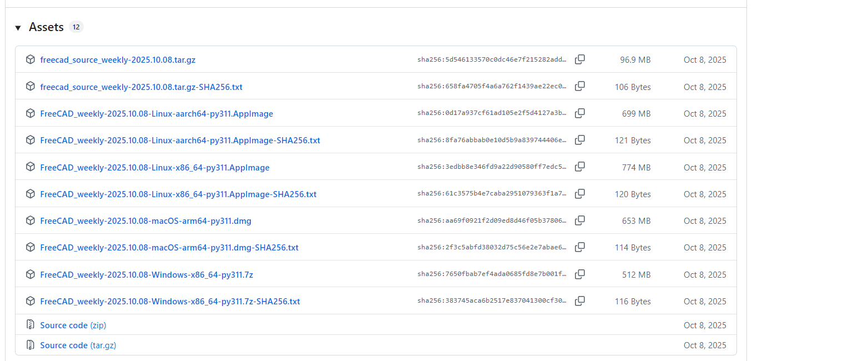Click the 774 MB file size
The width and height of the screenshot is (868, 361).
point(637,168)
